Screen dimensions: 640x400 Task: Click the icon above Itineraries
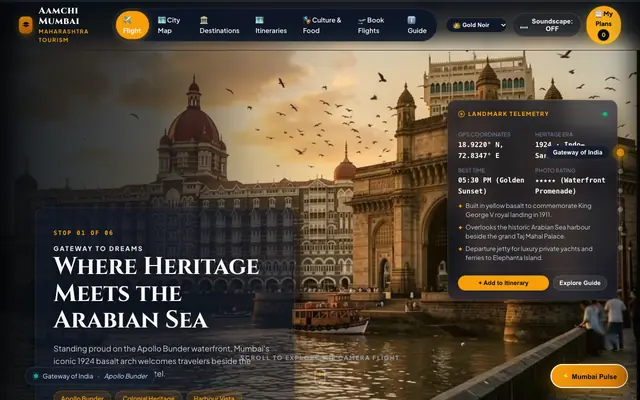[x=259, y=20]
